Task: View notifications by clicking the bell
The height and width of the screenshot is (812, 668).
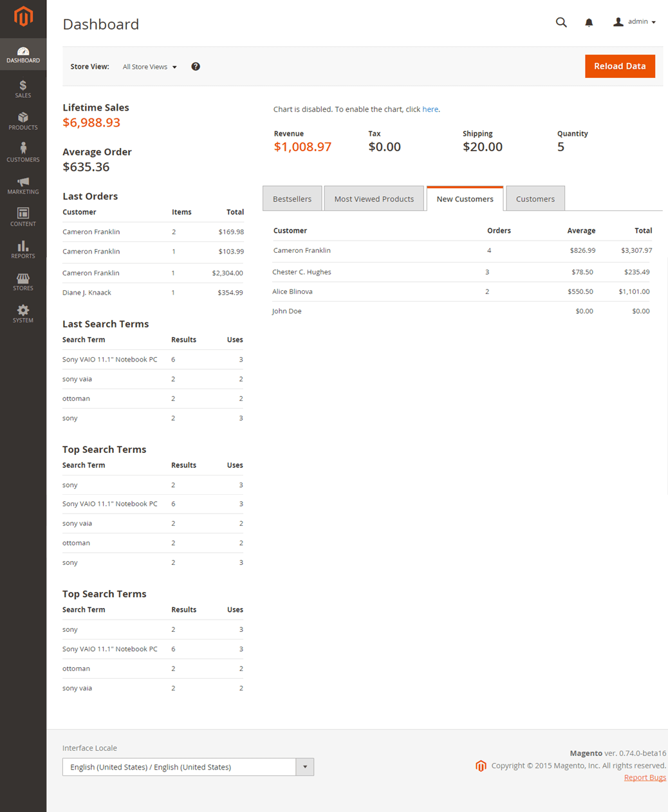Action: pos(588,22)
